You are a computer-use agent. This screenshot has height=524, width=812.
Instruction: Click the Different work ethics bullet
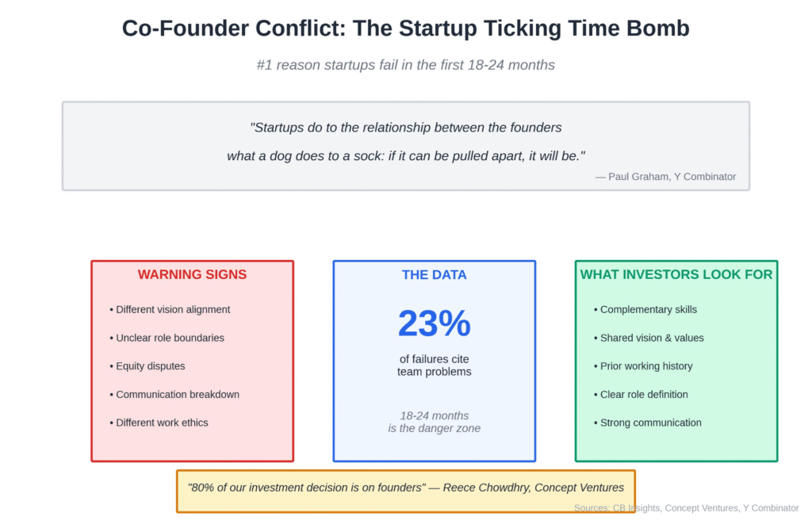point(162,423)
